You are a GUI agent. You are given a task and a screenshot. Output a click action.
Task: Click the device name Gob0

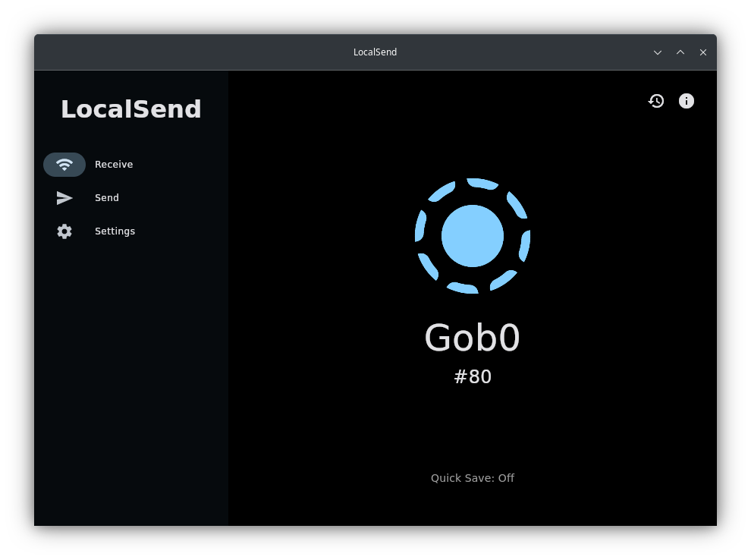click(x=473, y=338)
